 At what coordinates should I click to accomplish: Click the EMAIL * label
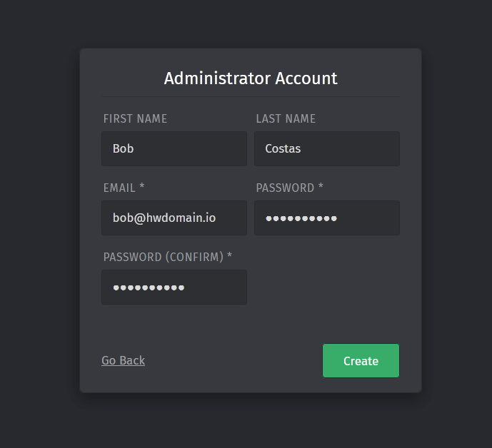[x=124, y=188]
